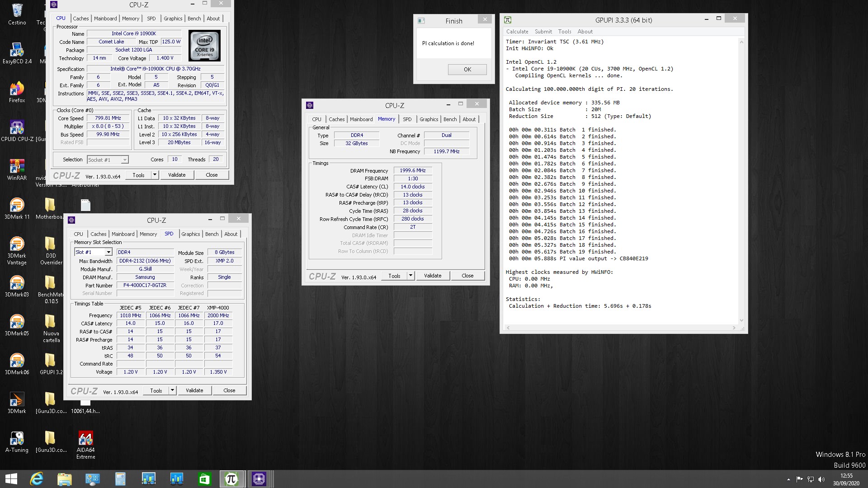Open Internet Explorer from taskbar
Screen dimensions: 868x488
click(37, 479)
